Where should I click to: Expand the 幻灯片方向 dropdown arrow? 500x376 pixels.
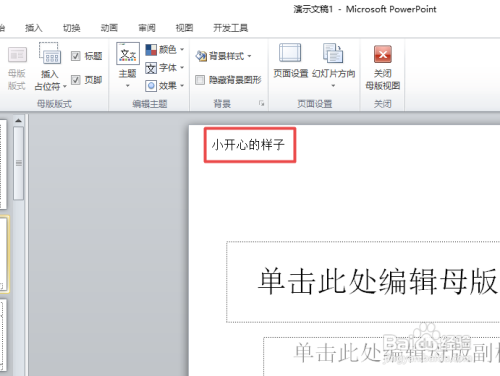[x=333, y=86]
